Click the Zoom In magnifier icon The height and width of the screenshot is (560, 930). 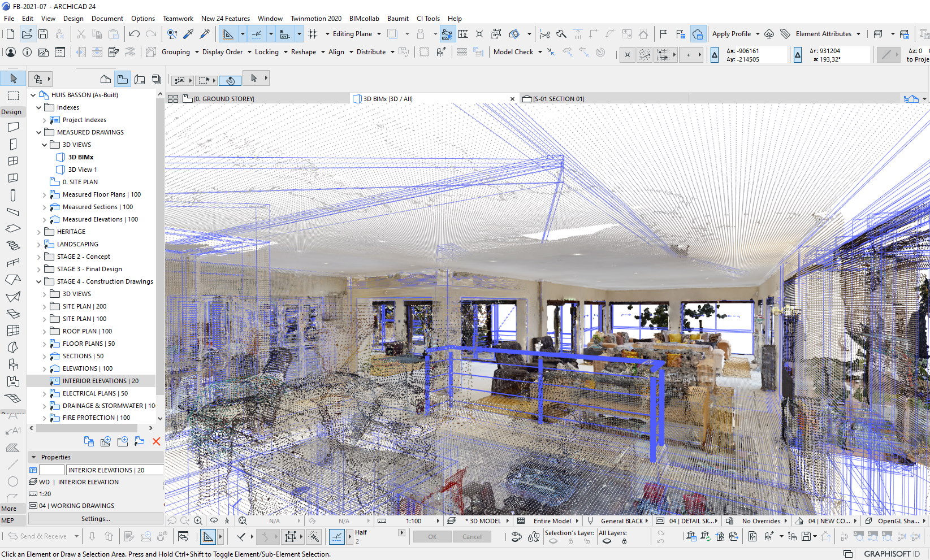pyautogui.click(x=198, y=520)
